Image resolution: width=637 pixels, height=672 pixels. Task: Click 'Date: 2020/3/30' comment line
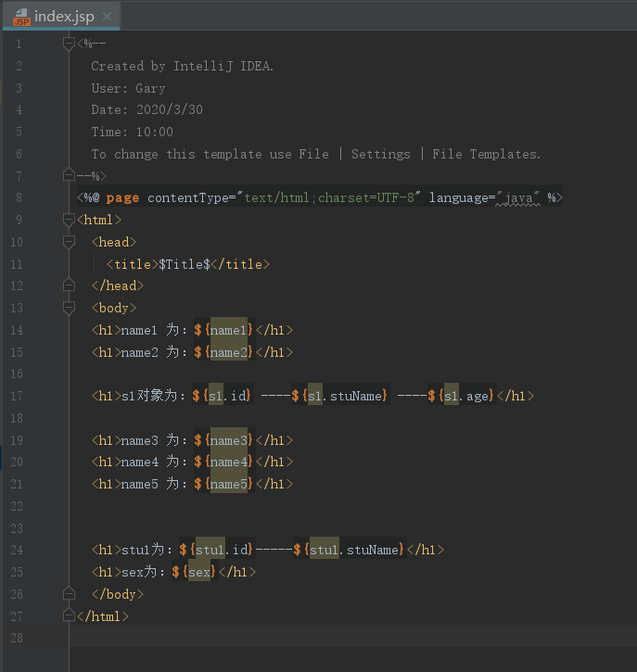147,109
